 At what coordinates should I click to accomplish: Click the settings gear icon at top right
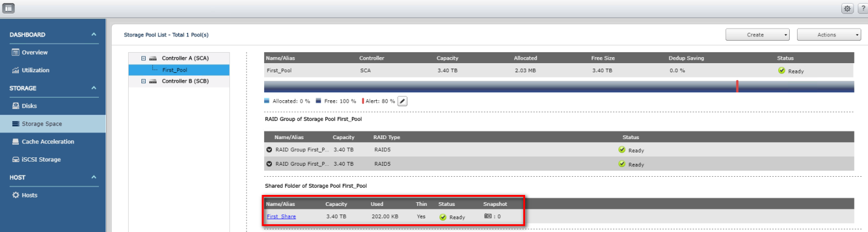847,9
